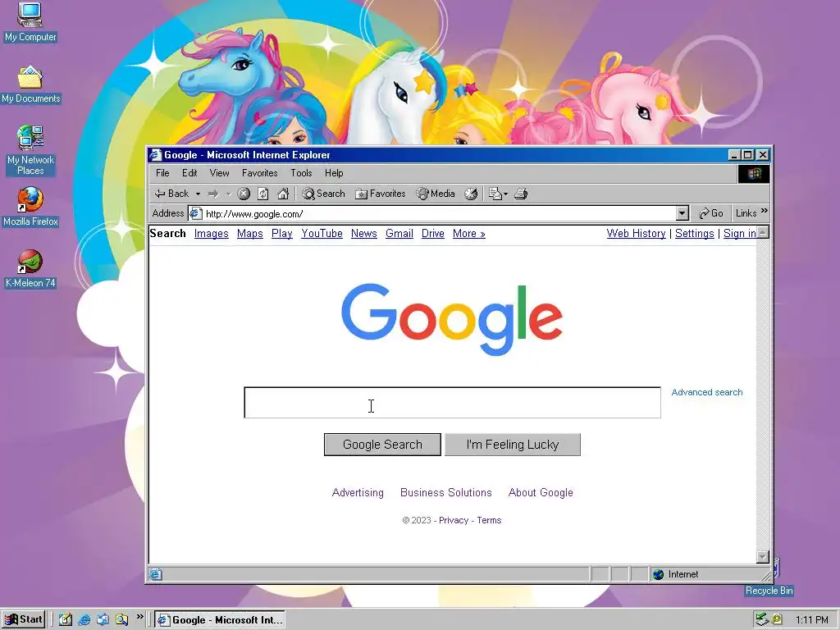The image size is (840, 630).
Task: Select the K-Meleon 74 desktop shortcut
Action: [30, 269]
